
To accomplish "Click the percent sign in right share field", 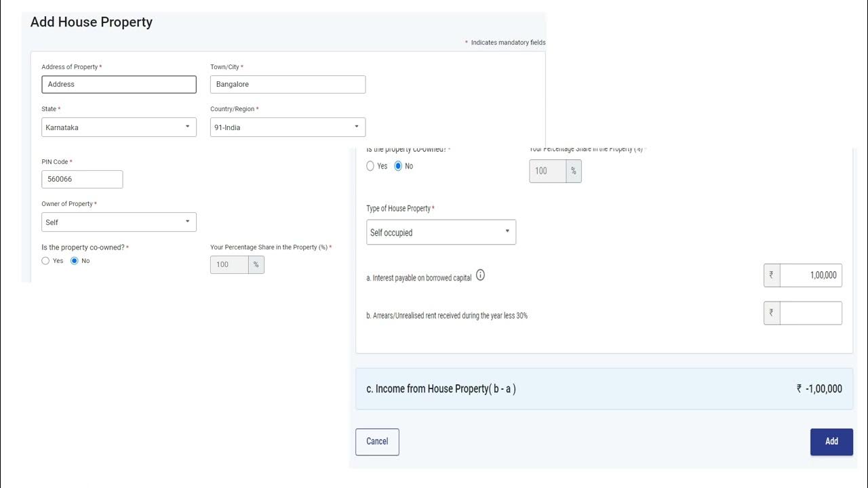I will coord(573,171).
